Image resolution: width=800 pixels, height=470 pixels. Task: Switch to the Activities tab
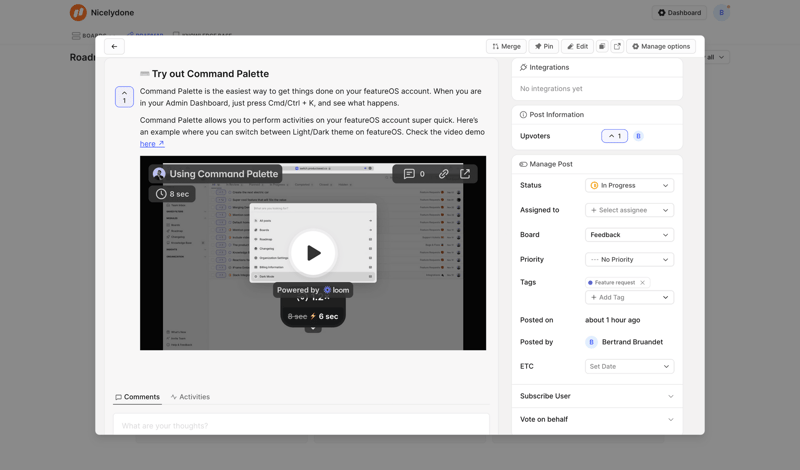pyautogui.click(x=190, y=397)
